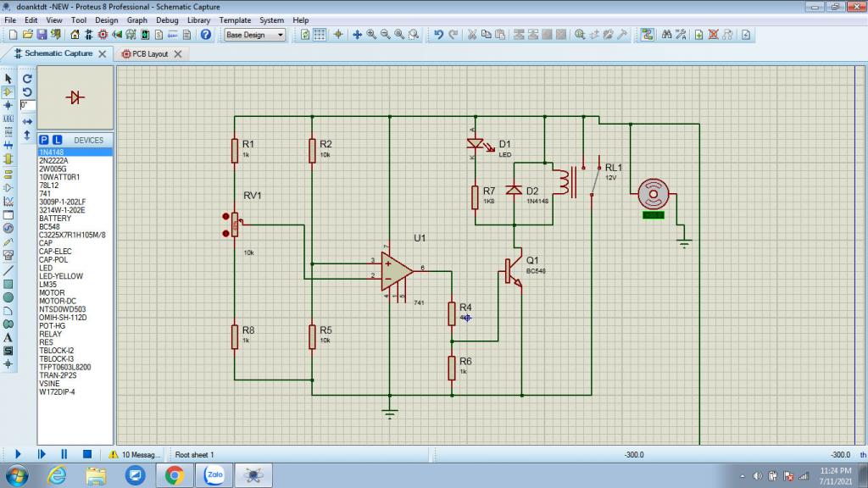The height and width of the screenshot is (488, 868).
Task: Pick from library with P button
Action: 44,140
